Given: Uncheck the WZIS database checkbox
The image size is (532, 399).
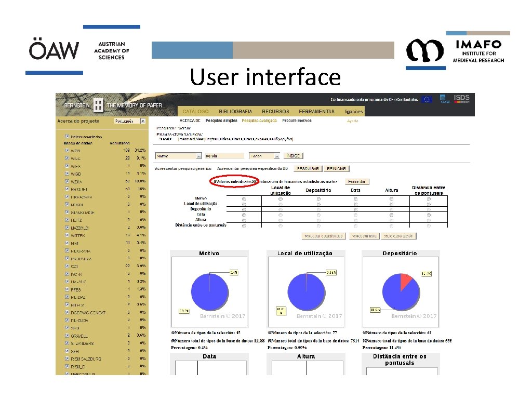Looking at the screenshot, I should click(67, 150).
